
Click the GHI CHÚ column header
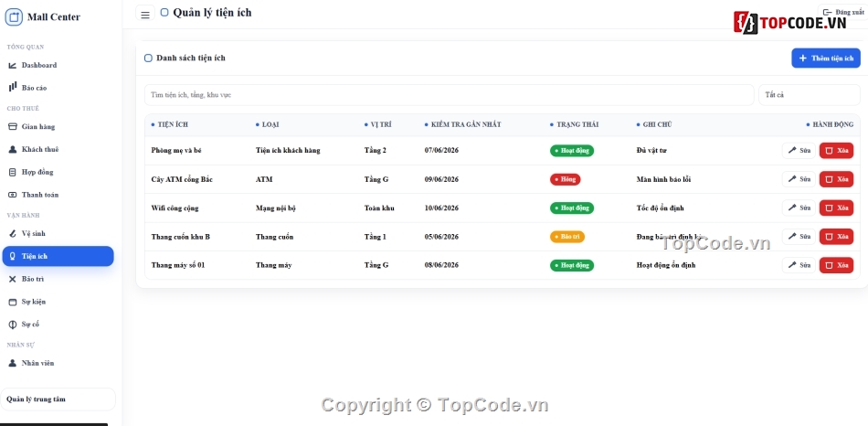654,124
